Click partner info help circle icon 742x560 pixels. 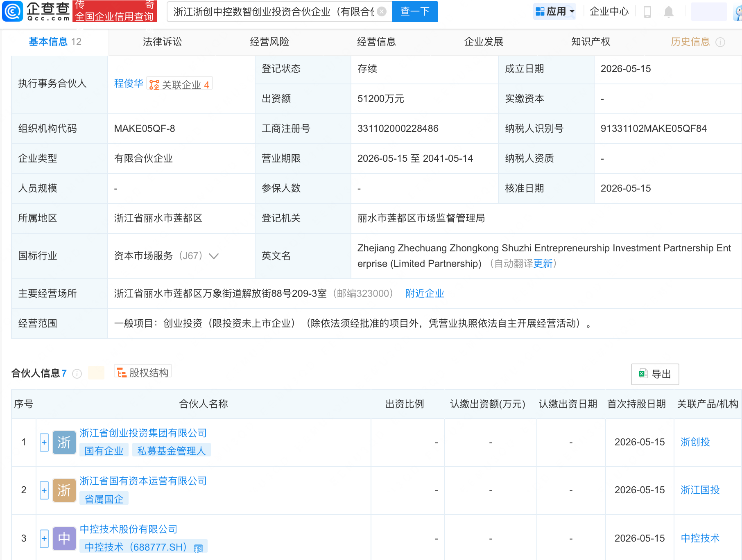(77, 374)
